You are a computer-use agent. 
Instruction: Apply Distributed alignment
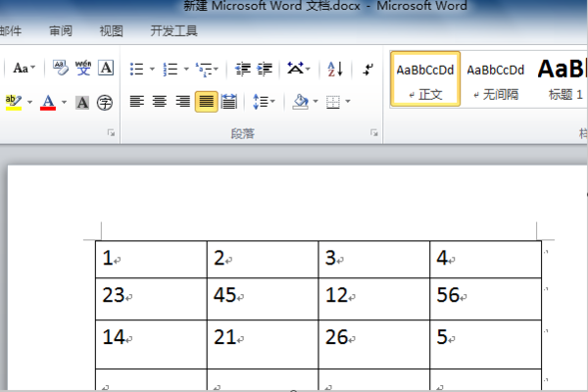pos(228,101)
